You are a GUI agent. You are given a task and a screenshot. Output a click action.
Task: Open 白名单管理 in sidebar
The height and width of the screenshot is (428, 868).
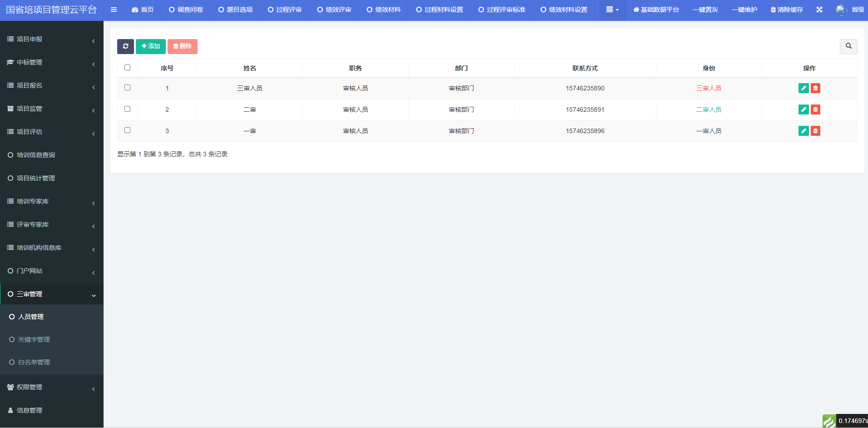coord(34,362)
